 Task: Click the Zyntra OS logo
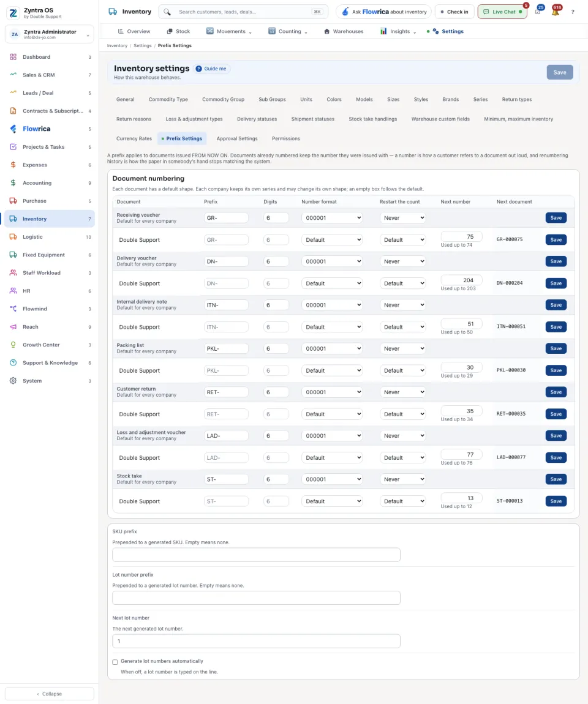click(x=13, y=13)
